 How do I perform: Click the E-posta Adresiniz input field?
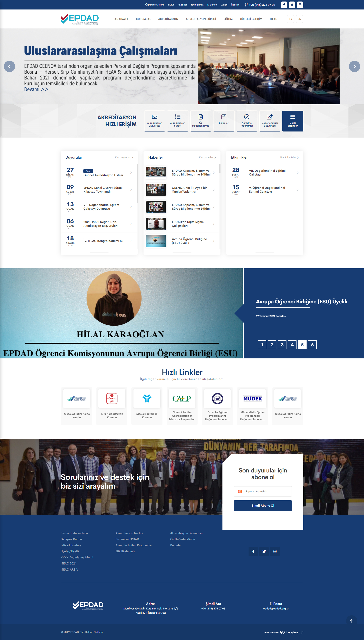tap(265, 491)
